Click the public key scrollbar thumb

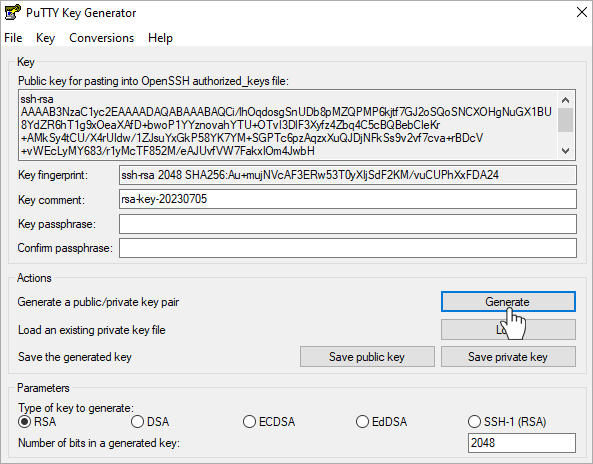(x=565, y=120)
